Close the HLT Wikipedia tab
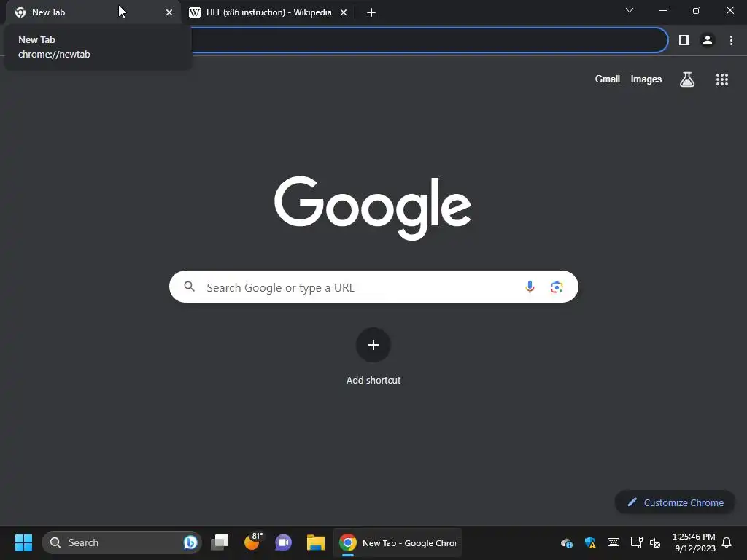The image size is (747, 560). [344, 12]
